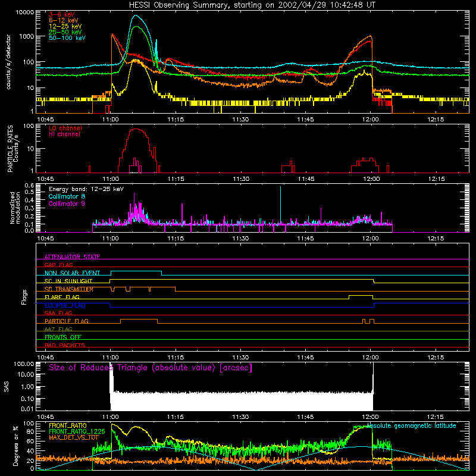Select the SAA_FLAG label
The width and height of the screenshot is (476, 476).
point(58,313)
